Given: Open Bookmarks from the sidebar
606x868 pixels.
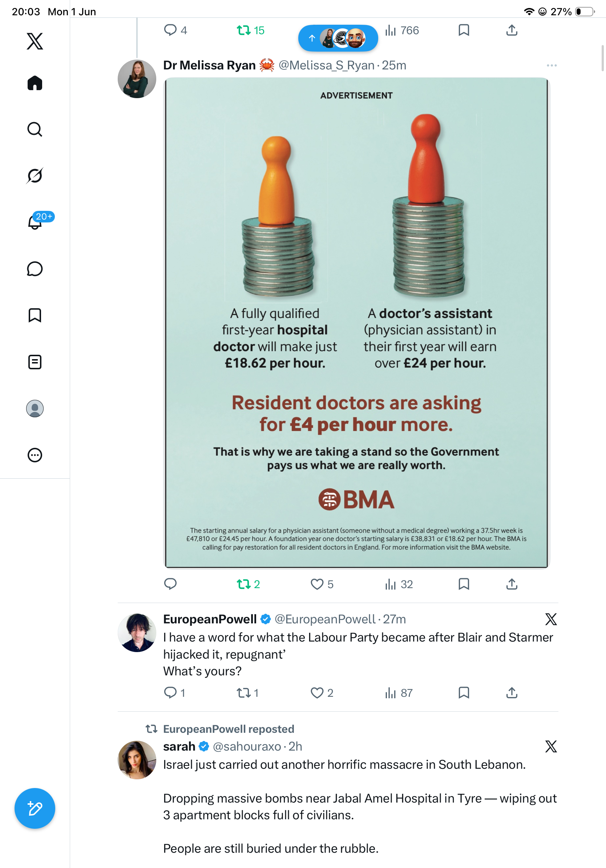Looking at the screenshot, I should (35, 315).
